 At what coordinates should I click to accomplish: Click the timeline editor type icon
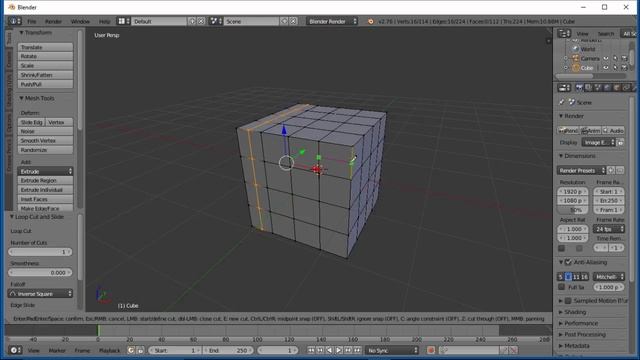tap(15, 350)
